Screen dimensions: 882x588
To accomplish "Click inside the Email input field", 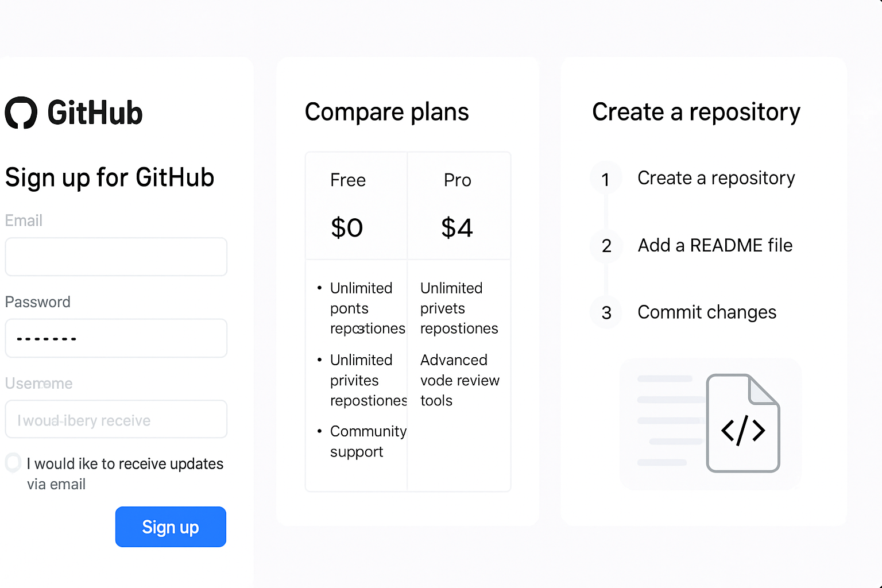I will (115, 257).
